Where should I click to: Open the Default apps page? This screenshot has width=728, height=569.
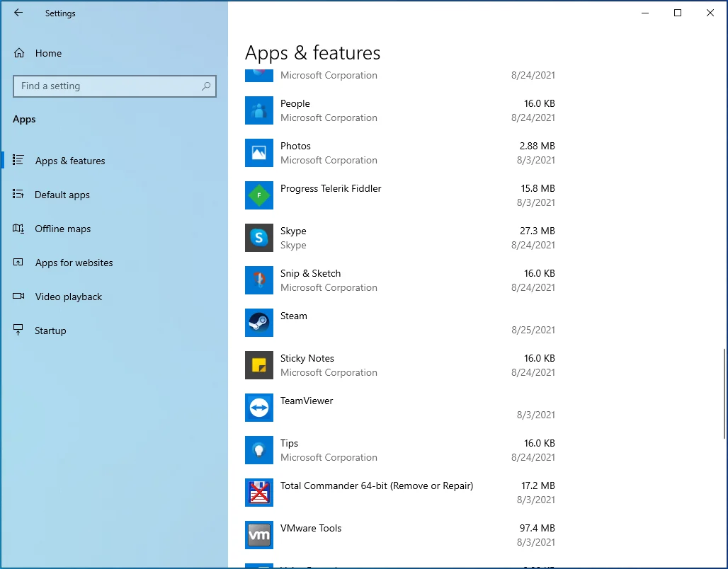114,195
